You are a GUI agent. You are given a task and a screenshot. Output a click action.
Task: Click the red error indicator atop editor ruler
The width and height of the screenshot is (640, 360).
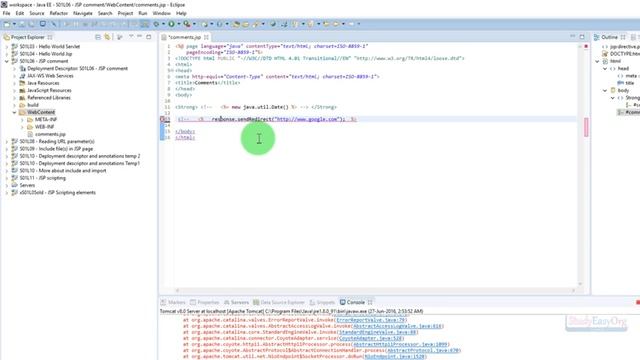[586, 47]
